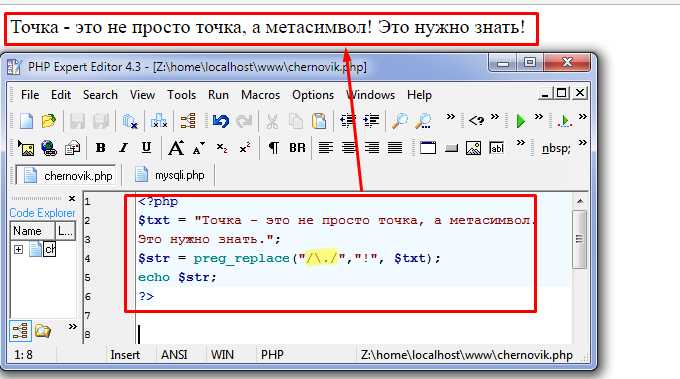Increase font size with big A icon
Viewport: 680px width, 379px height.
176,148
